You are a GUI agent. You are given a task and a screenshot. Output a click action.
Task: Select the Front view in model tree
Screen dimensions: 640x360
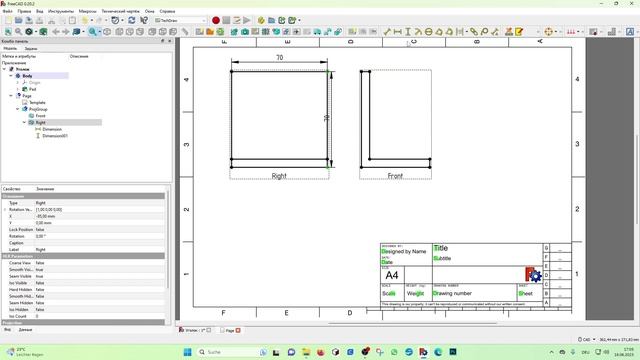[x=40, y=116]
